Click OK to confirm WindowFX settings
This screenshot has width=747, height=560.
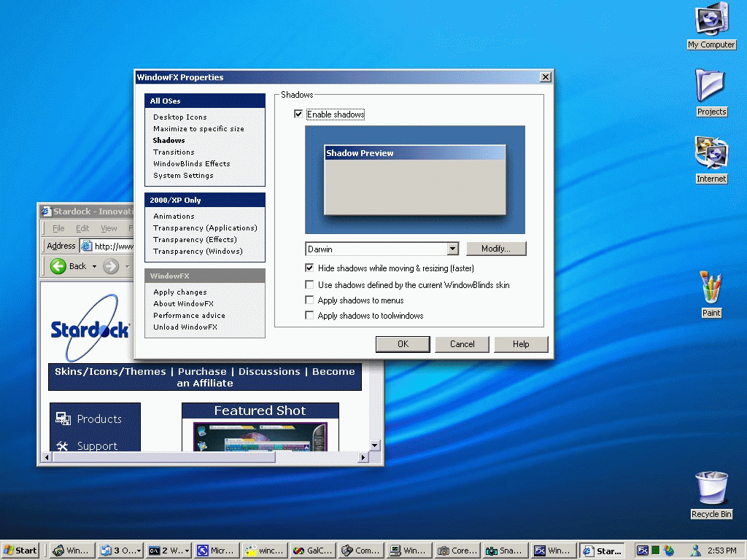tap(403, 344)
